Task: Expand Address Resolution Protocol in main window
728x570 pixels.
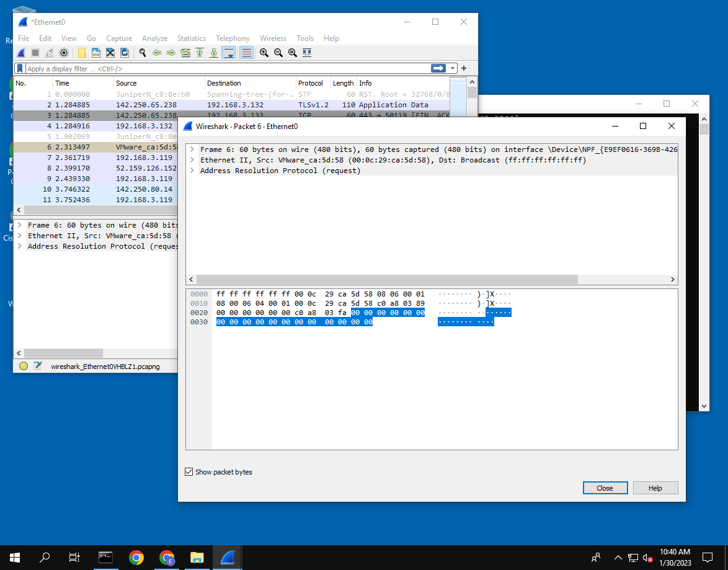Action: [x=19, y=246]
